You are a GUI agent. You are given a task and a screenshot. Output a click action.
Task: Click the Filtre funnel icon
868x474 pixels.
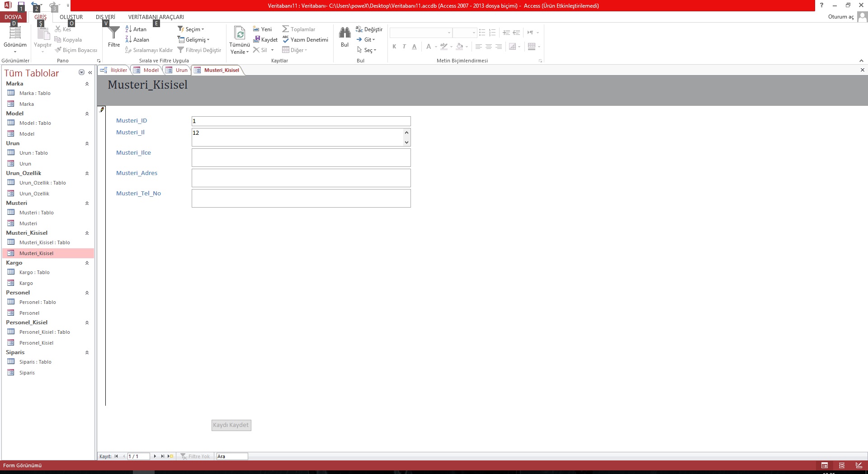tap(114, 33)
